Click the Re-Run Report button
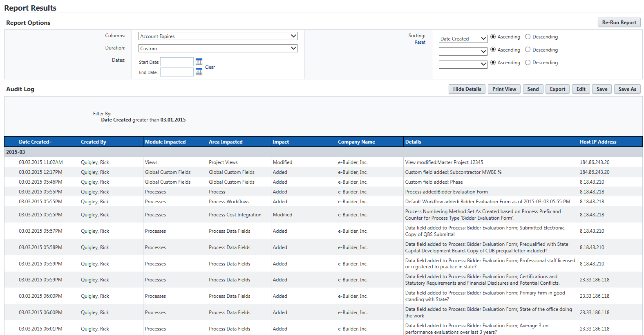 619,22
